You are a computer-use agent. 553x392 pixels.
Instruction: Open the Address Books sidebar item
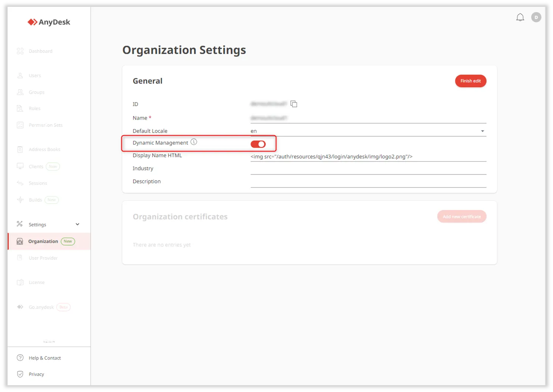44,150
